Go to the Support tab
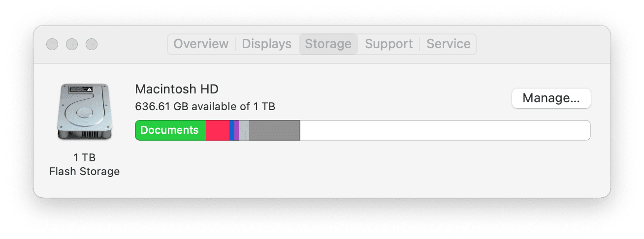 [x=388, y=44]
